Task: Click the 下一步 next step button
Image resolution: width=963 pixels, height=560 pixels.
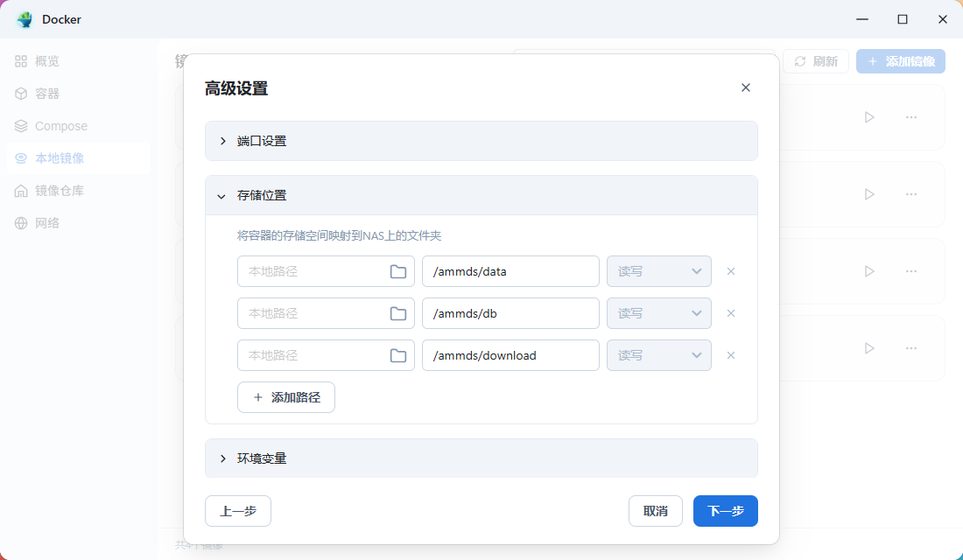Action: click(x=725, y=510)
